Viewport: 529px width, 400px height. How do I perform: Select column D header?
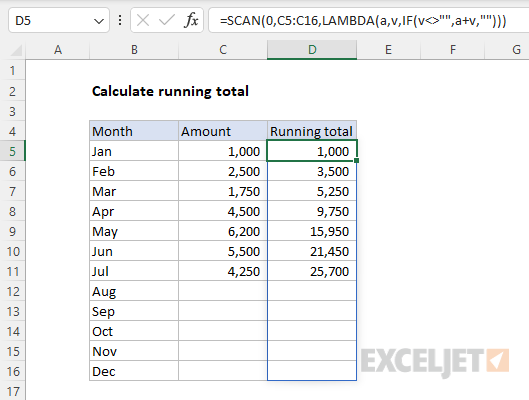click(312, 50)
